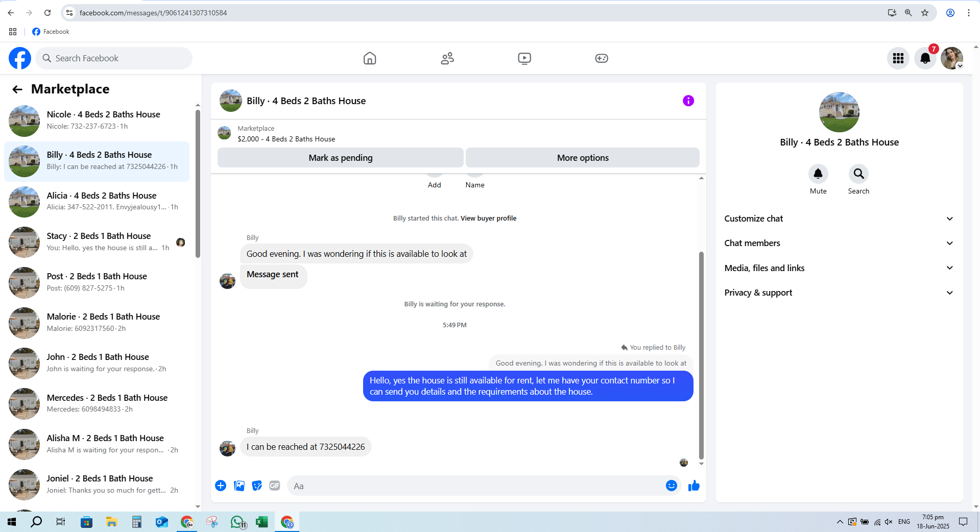Click message 'I can be reached at 7325044226'
The width and height of the screenshot is (980, 532).
(x=306, y=447)
